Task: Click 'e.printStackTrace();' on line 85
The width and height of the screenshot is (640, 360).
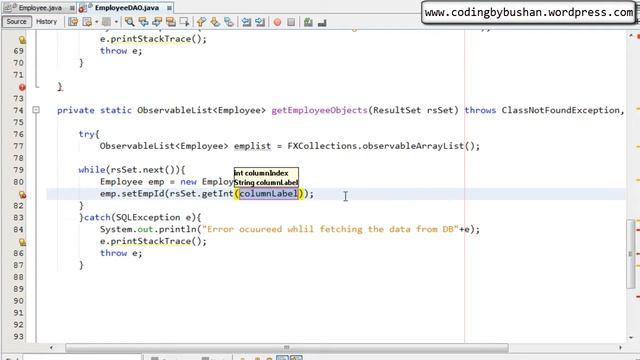Action: pos(153,241)
